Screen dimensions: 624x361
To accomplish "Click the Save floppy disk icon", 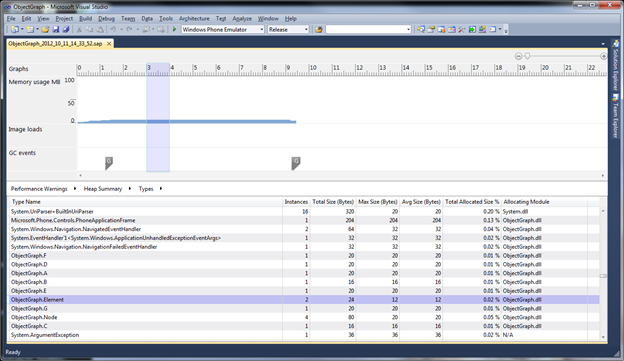I will point(56,29).
